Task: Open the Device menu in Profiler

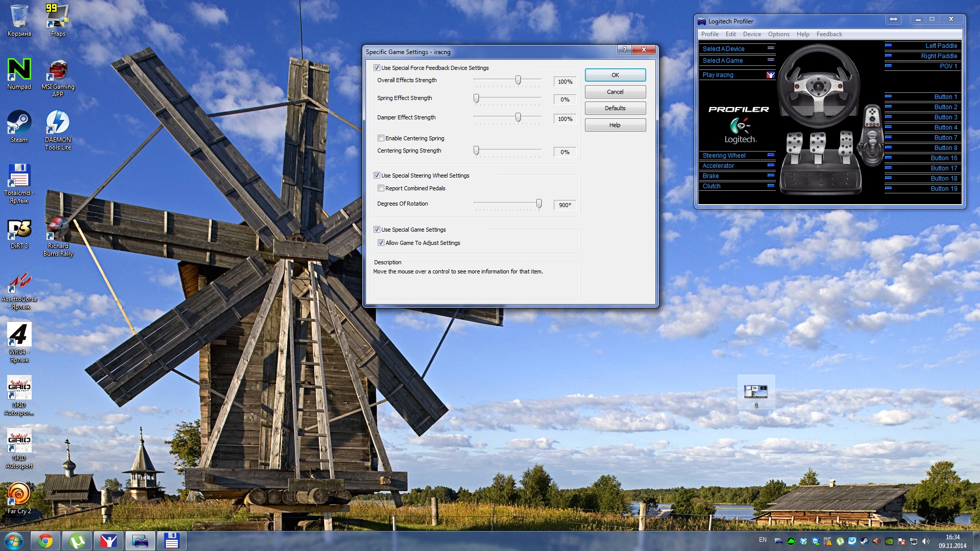Action: tap(751, 34)
